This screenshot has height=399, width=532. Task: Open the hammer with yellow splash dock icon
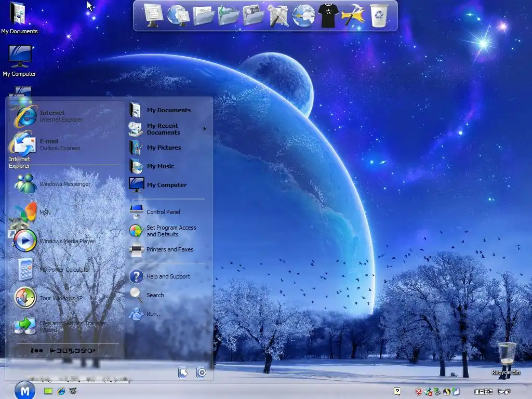tap(353, 15)
